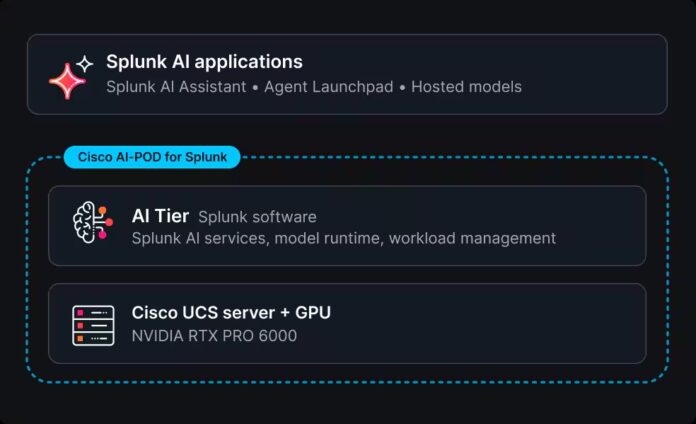696x424 pixels.
Task: Click the Agent Launchpad text
Action: pos(328,87)
